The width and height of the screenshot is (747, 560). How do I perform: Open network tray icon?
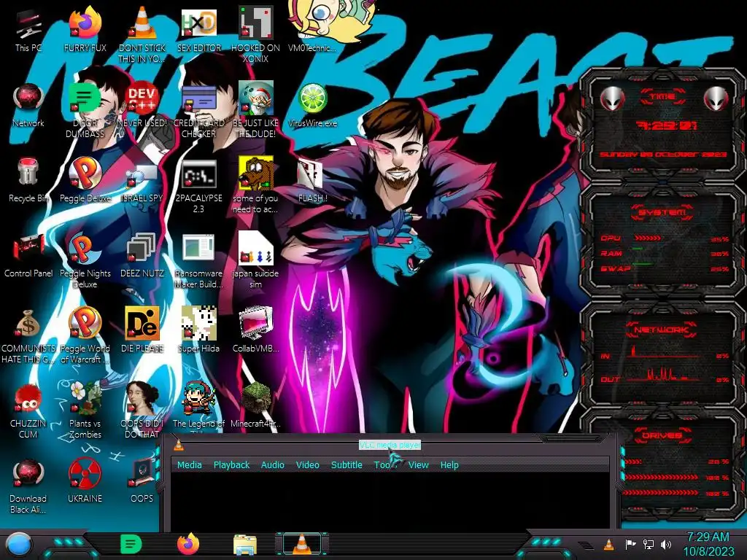pos(648,544)
